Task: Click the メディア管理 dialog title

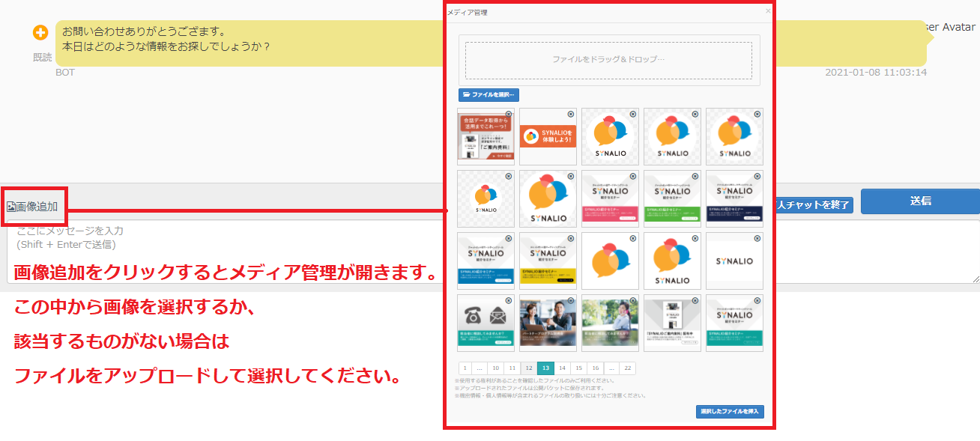Action: [468, 13]
